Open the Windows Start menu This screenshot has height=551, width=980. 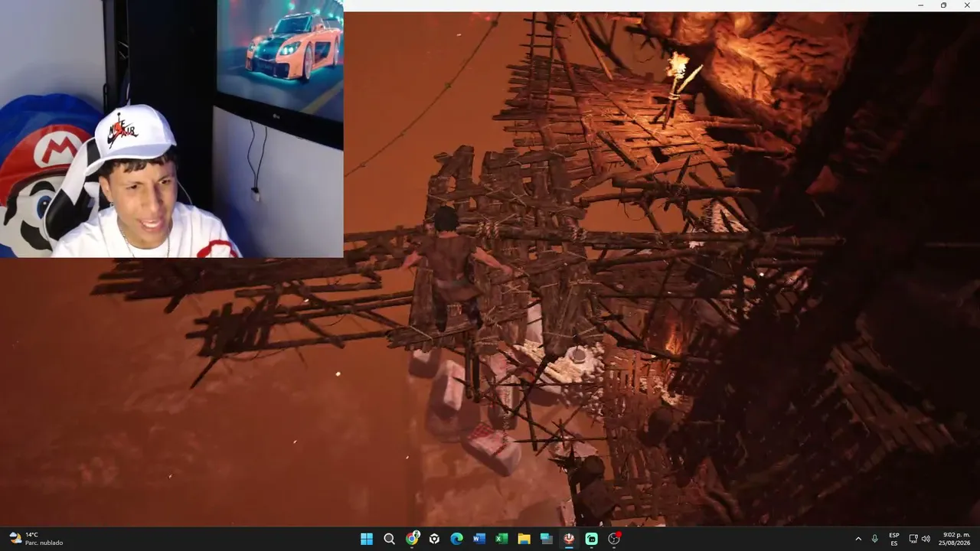point(367,539)
